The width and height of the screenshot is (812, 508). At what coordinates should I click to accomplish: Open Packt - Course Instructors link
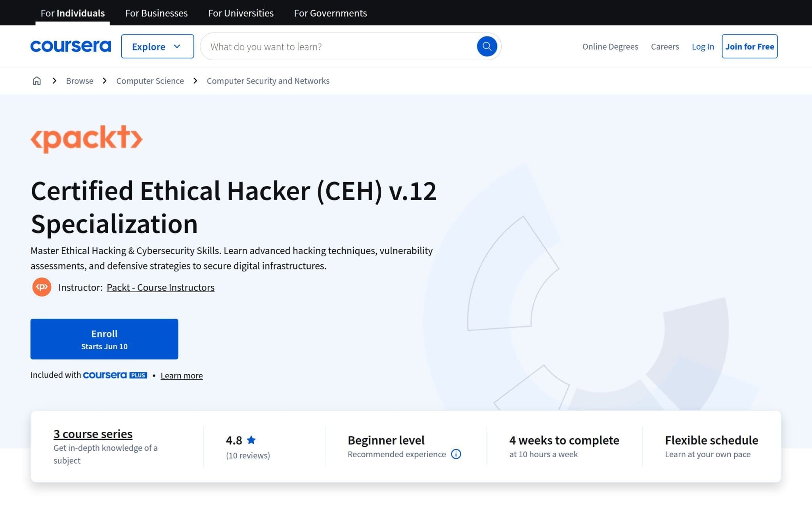[161, 287]
